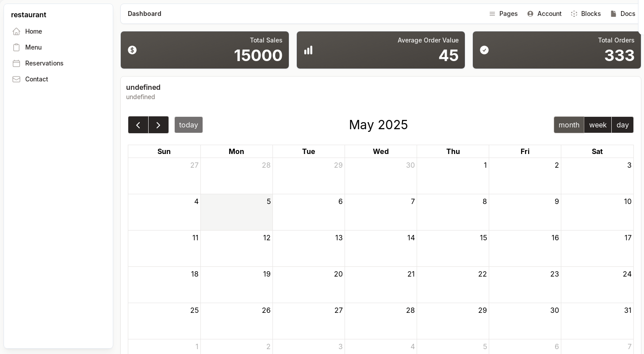Image resolution: width=644 pixels, height=354 pixels.
Task: Select May 22 date cell
Action: 453,285
